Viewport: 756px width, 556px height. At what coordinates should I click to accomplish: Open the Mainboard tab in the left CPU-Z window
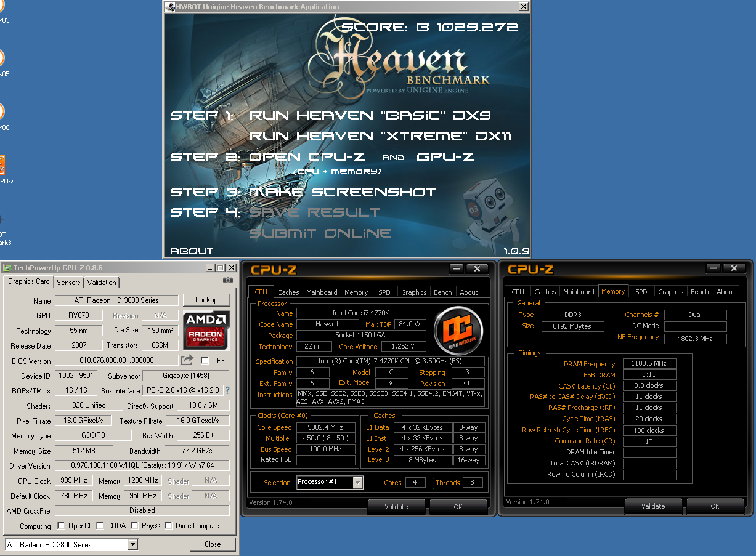(x=322, y=292)
